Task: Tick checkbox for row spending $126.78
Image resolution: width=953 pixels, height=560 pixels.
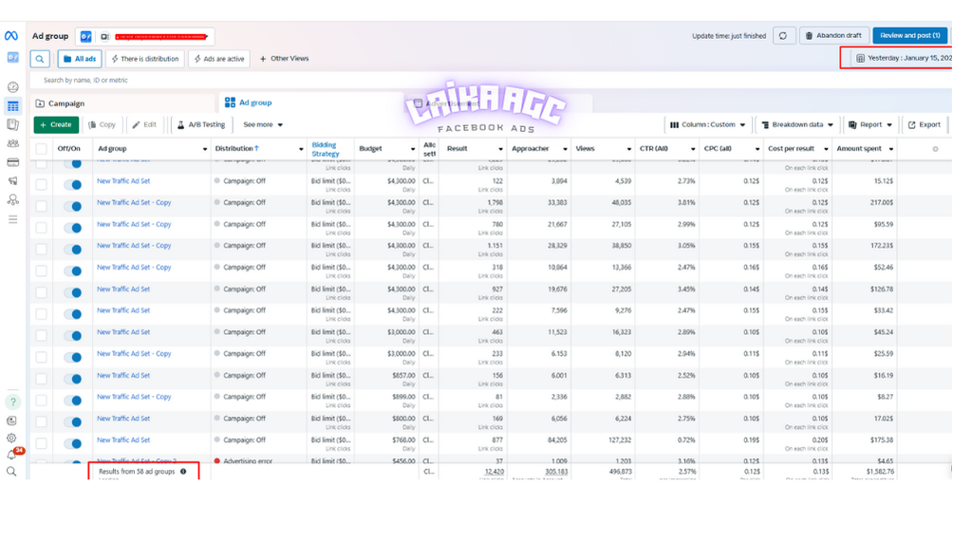Action: (42, 292)
